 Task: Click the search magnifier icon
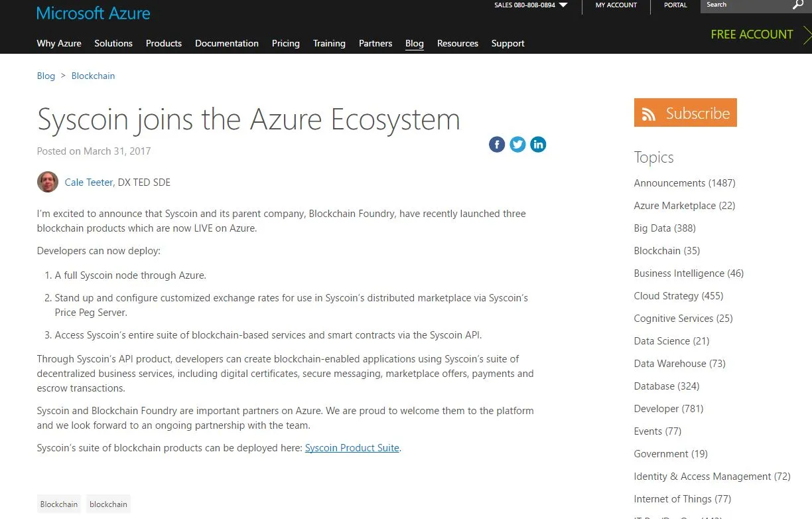coord(798,5)
